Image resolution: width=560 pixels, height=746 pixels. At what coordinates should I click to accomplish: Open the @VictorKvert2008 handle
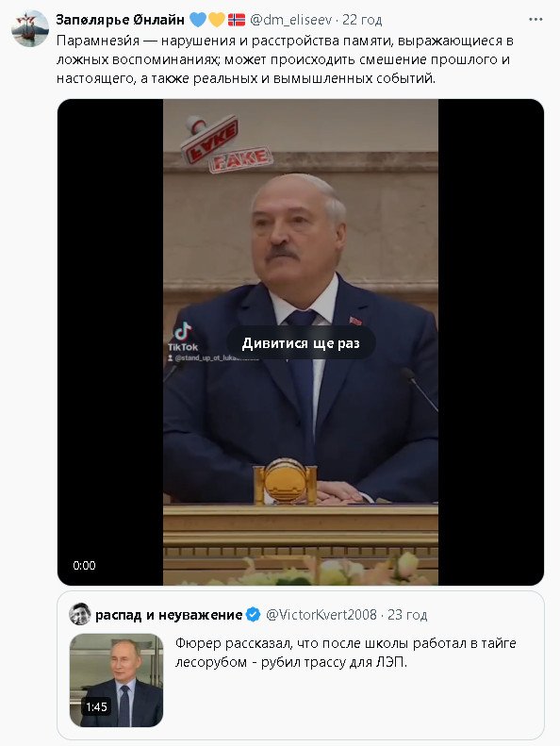pyautogui.click(x=321, y=615)
